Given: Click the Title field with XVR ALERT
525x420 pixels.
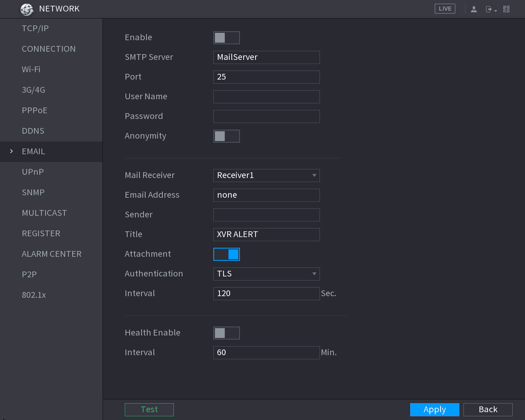Looking at the screenshot, I should click(x=267, y=235).
